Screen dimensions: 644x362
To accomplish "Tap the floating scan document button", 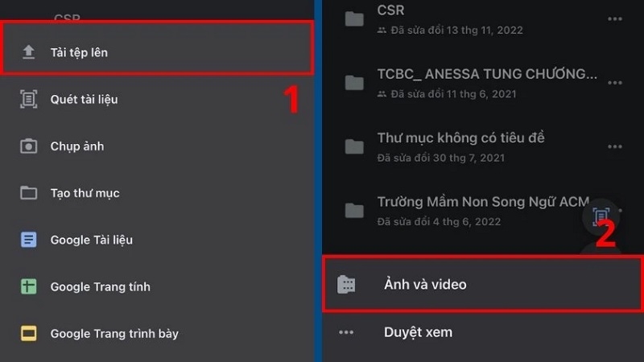I will 601,216.
